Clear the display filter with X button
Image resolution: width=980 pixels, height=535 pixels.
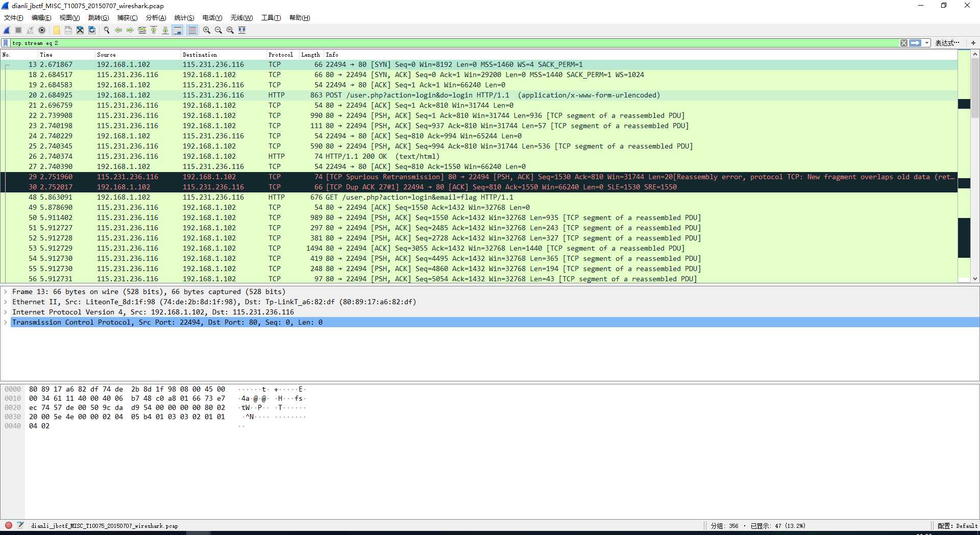(x=904, y=43)
